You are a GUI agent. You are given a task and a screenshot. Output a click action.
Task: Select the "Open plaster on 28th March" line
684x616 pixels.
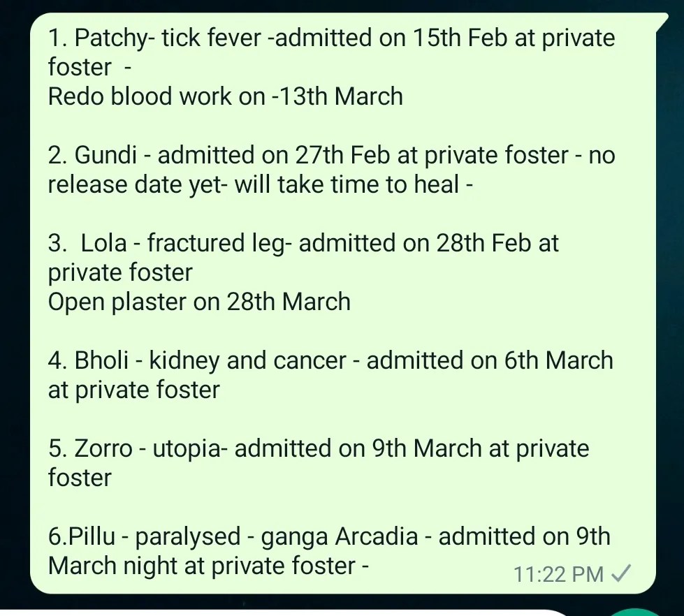coord(199,302)
